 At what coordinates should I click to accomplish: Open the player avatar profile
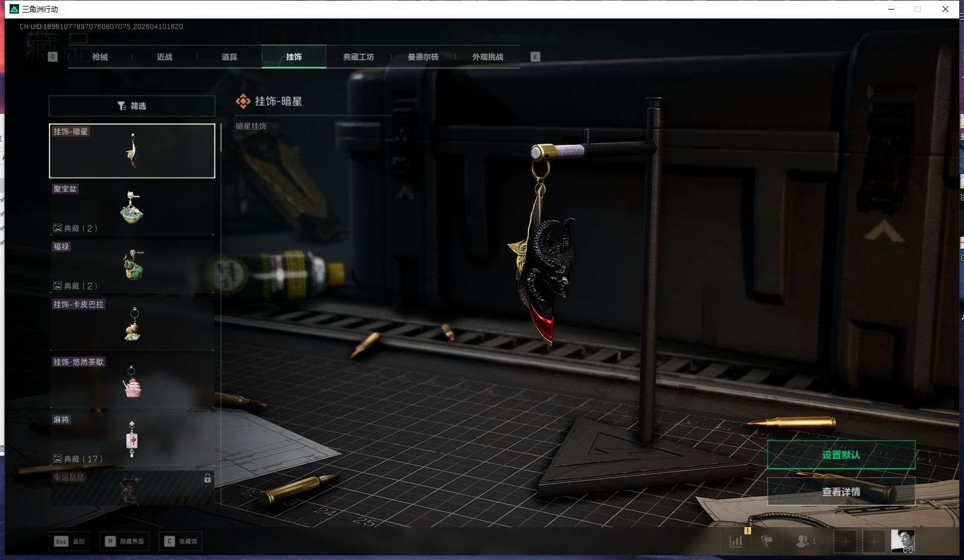(x=903, y=541)
